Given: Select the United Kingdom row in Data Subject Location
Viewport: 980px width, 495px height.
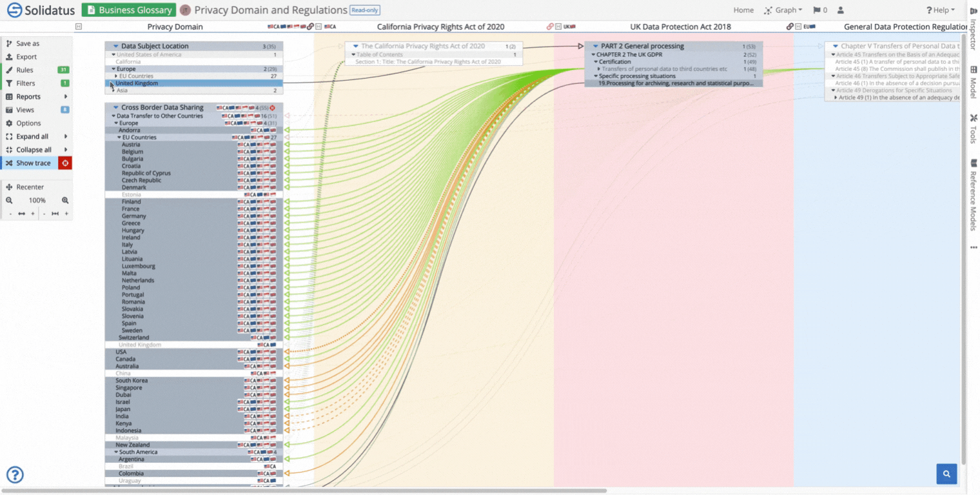Looking at the screenshot, I should point(193,83).
